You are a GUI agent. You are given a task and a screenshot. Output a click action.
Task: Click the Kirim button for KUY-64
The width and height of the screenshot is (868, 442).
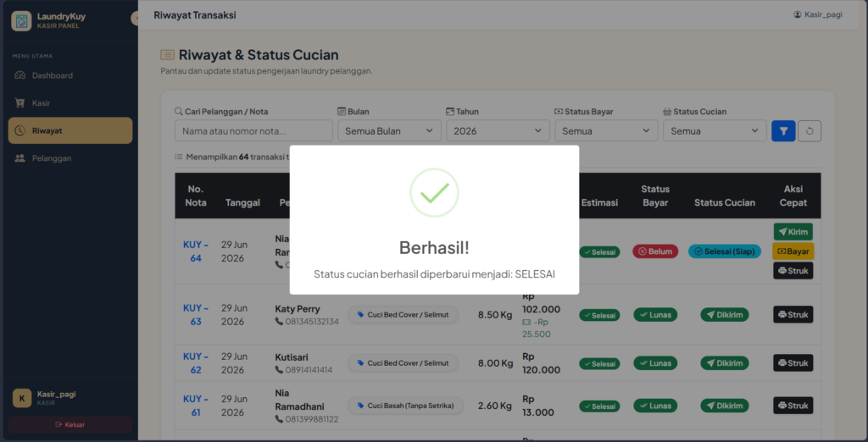point(793,232)
